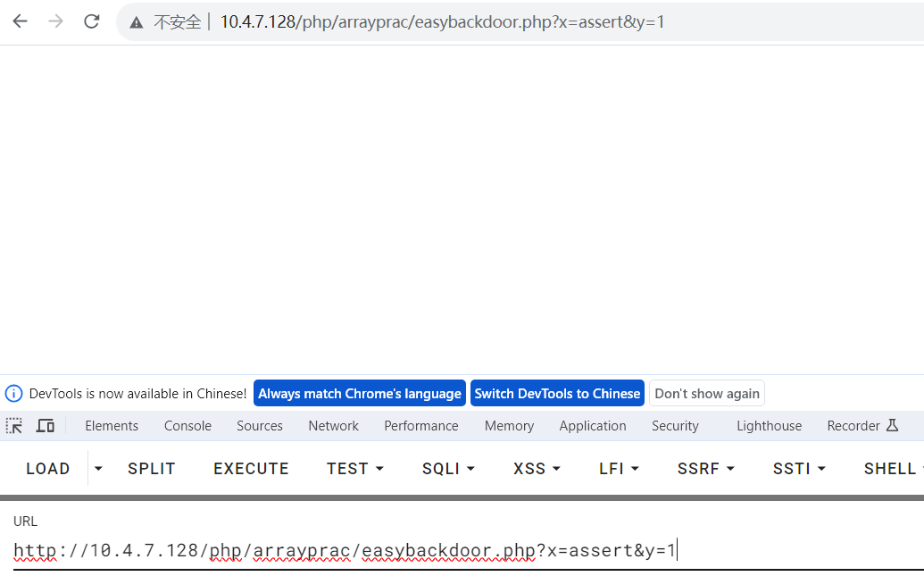Open the XSS dropdown menu
Screen dimensions: 924x576
537,469
